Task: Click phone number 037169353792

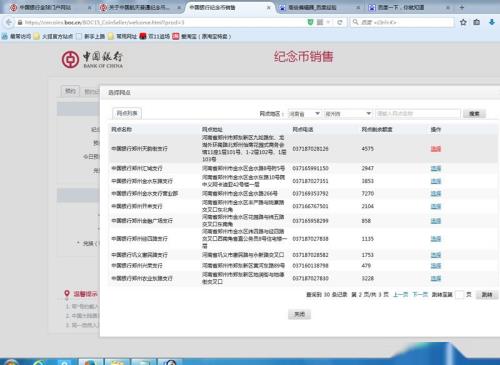Action: coord(310,193)
